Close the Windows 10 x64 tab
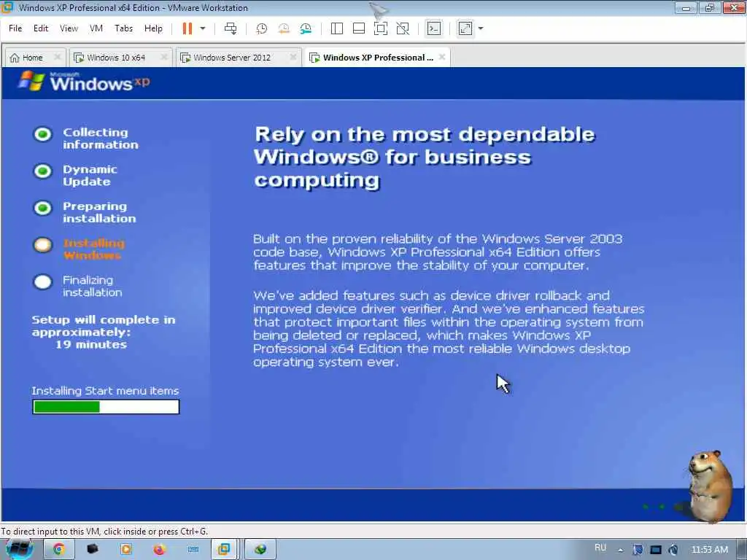Viewport: 747px width, 560px height. [164, 57]
